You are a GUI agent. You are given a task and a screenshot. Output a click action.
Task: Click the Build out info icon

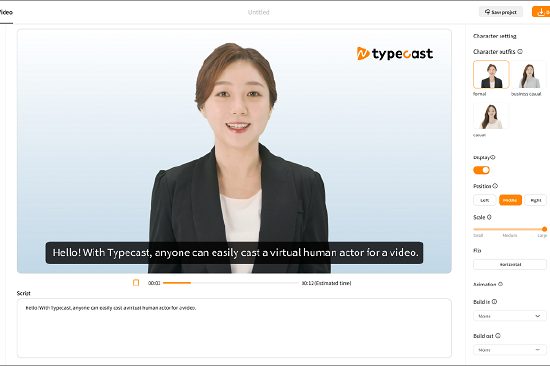[x=498, y=335]
